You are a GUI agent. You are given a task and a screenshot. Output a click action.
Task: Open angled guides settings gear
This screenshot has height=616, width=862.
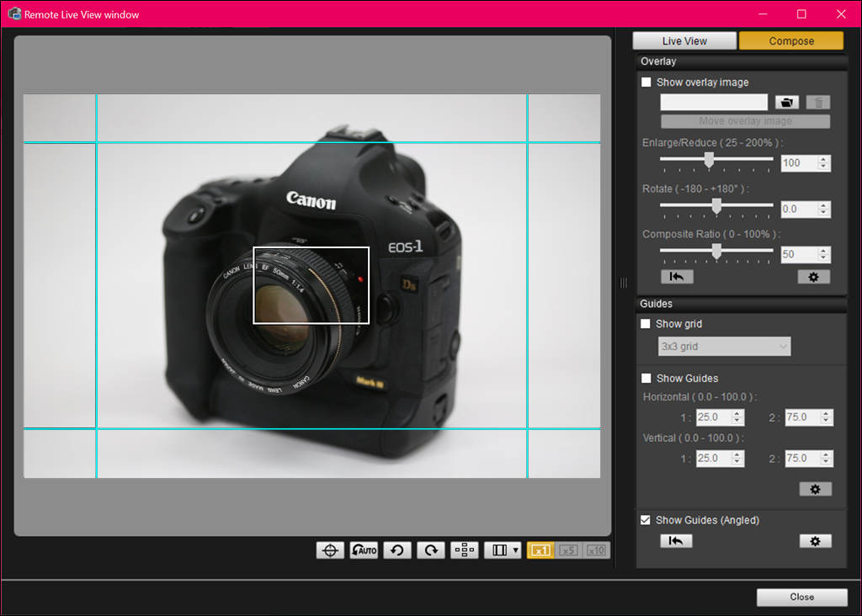(x=815, y=541)
